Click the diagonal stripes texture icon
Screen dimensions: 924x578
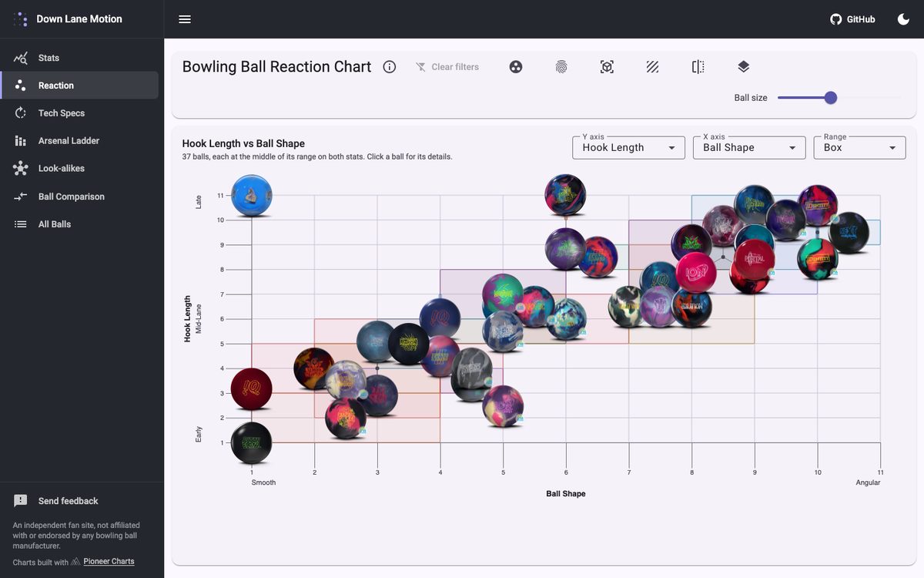pyautogui.click(x=652, y=67)
